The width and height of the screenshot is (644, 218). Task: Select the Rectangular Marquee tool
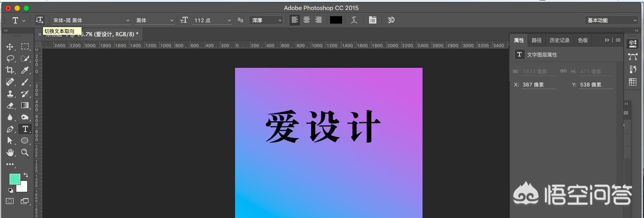25,47
